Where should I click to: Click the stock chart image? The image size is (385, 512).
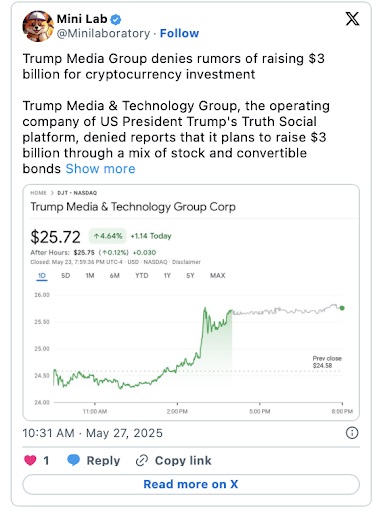[191, 302]
